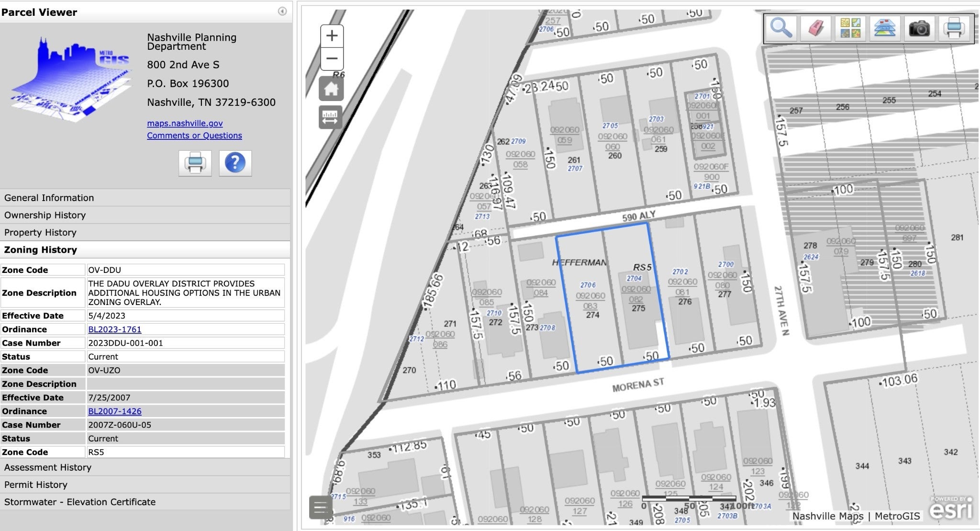Open ordinance BL2023-1761 link
Screen dimensions: 980x531
tap(115, 329)
